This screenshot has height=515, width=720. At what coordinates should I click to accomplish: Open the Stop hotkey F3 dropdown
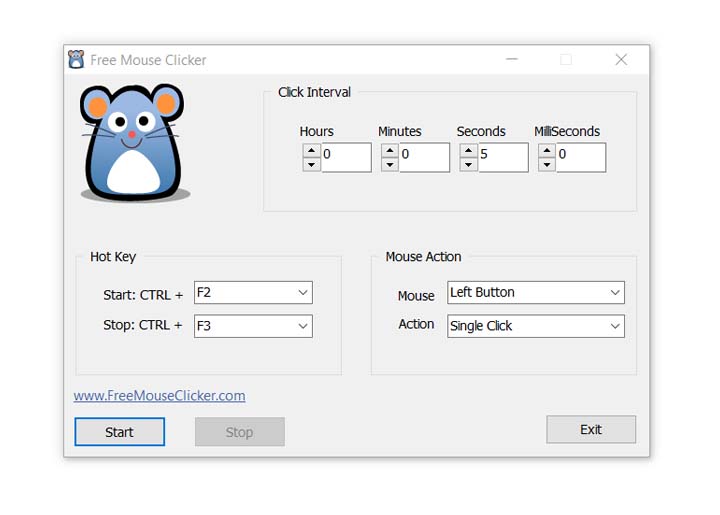(253, 326)
